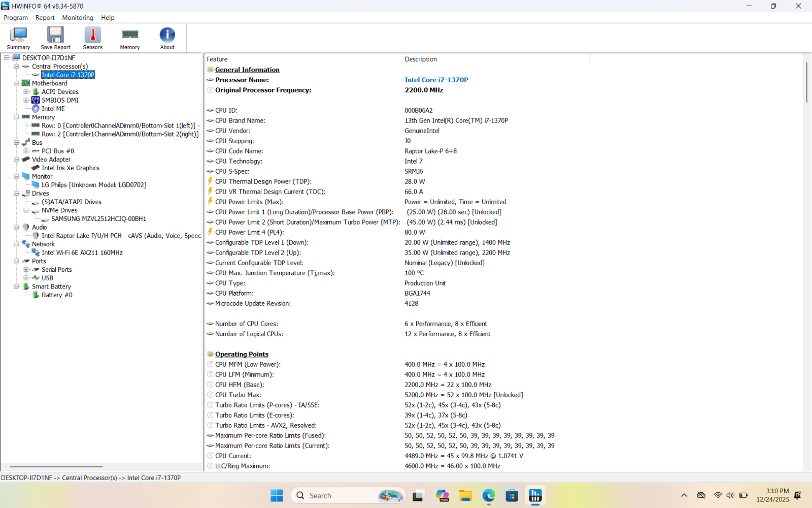
Task: Click the taskbar clock showing 3:10 PM
Action: click(772, 495)
